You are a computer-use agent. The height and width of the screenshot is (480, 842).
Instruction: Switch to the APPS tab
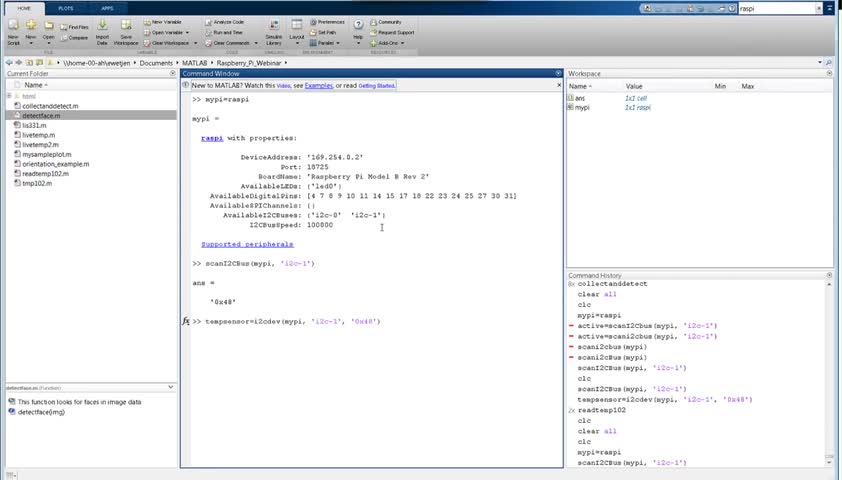coord(107,7)
